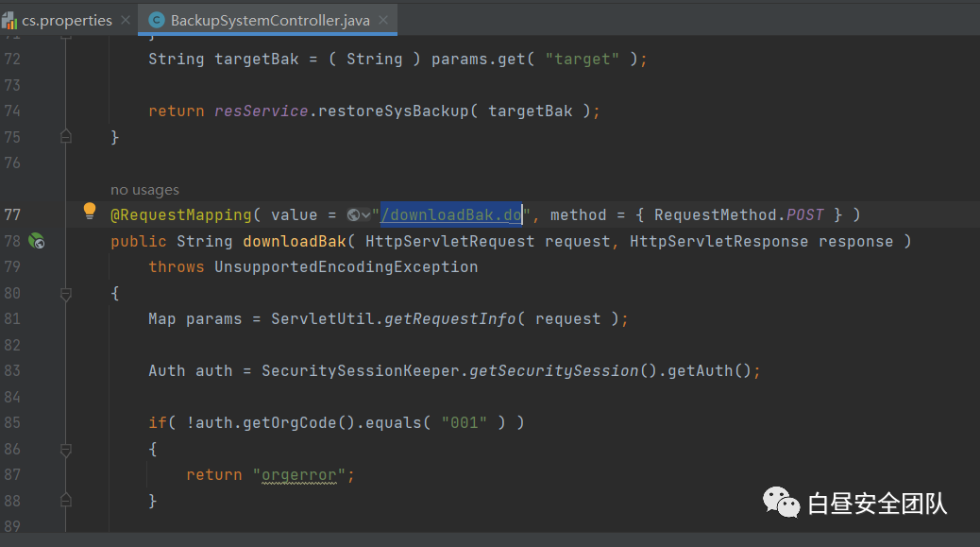Open the URL globe dropdown before /downloadBak.do
980x547 pixels.
359,215
